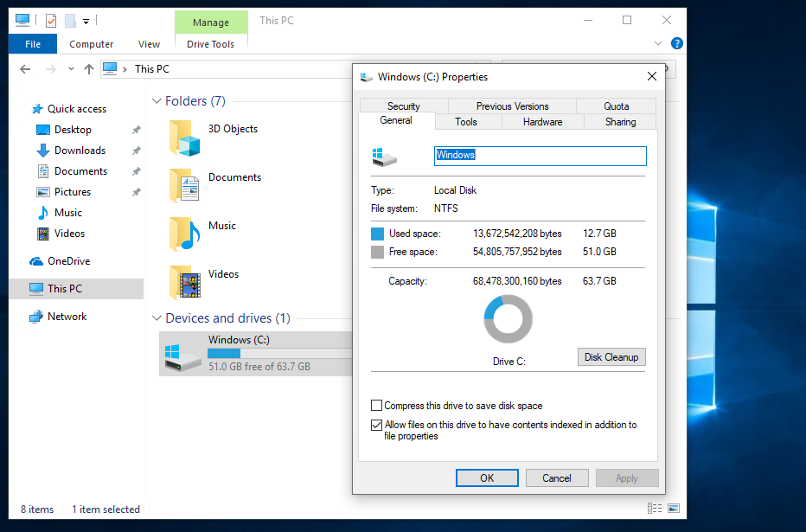Open the blue Help question mark icon
Image resolution: width=806 pixels, height=532 pixels.
677,43
